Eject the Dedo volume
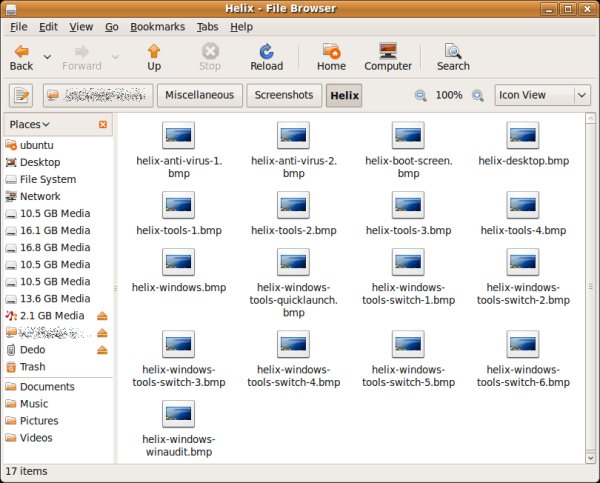The height and width of the screenshot is (483, 600). [102, 350]
